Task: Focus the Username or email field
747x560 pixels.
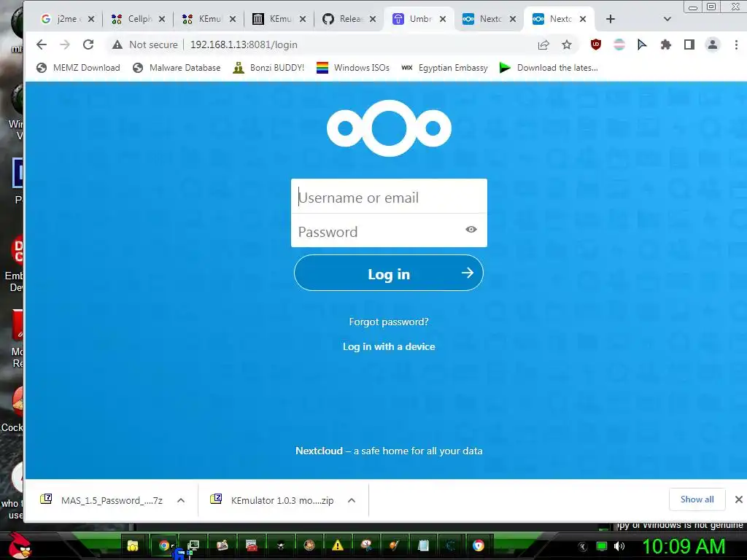Action: pyautogui.click(x=389, y=196)
